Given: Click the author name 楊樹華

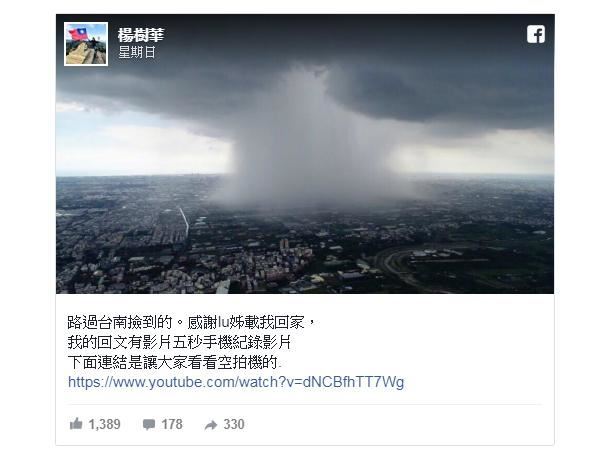Looking at the screenshot, I should pos(141,35).
